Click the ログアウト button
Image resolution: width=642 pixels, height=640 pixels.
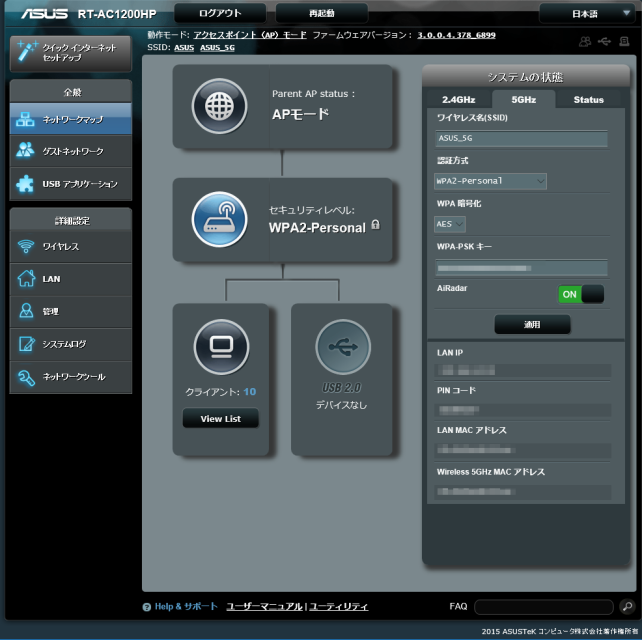[x=220, y=14]
